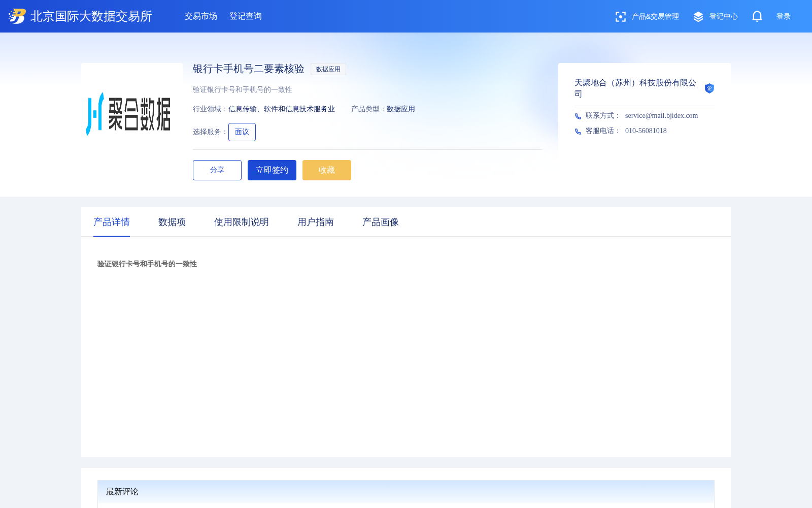
Task: Click the gray subtitle under the product title
Action: click(x=243, y=90)
